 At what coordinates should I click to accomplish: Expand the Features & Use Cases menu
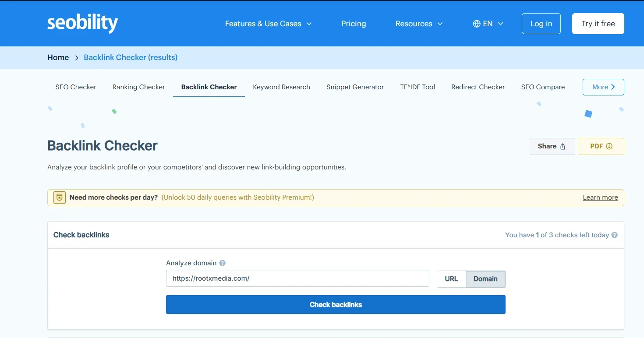269,24
